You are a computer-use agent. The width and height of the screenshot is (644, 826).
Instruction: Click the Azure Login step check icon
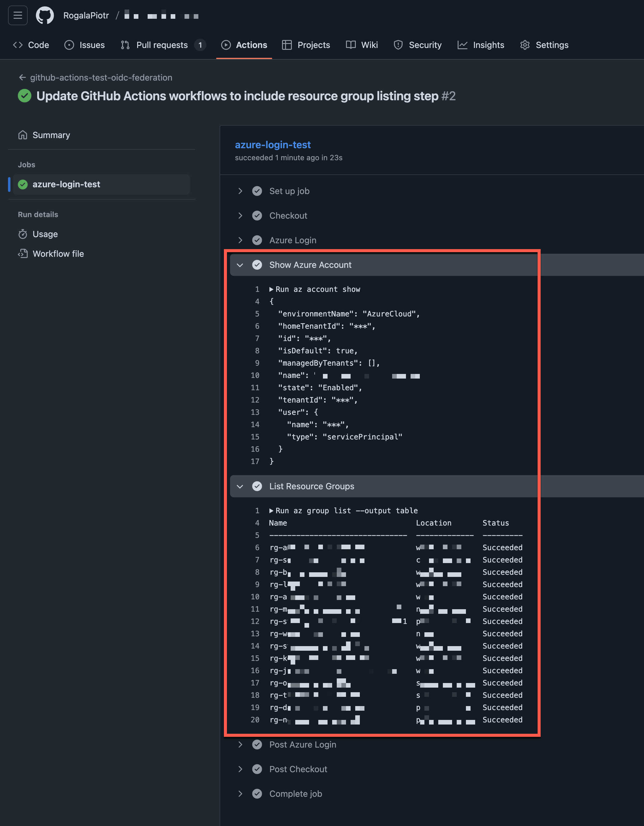pos(257,240)
